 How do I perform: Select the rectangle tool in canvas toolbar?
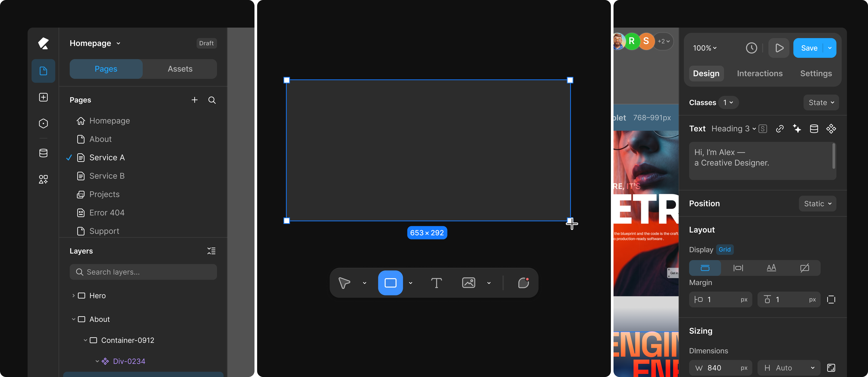pos(390,283)
